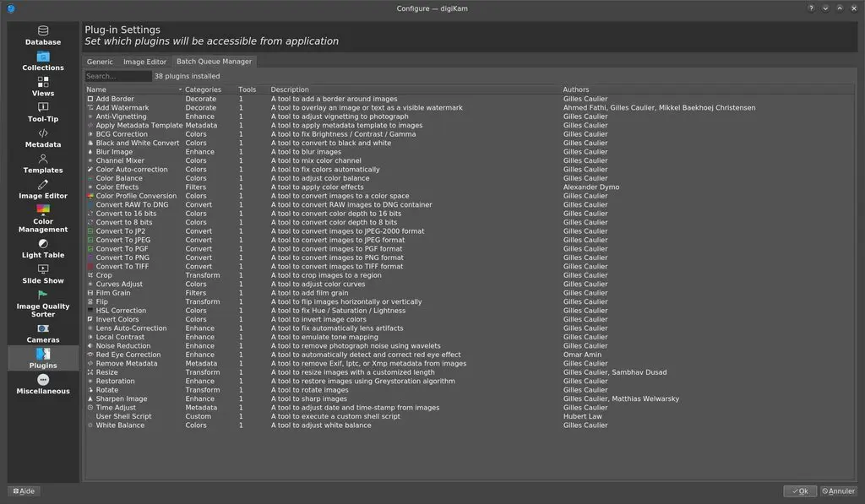
Task: Select the Light Table sidebar icon
Action: 42,247
